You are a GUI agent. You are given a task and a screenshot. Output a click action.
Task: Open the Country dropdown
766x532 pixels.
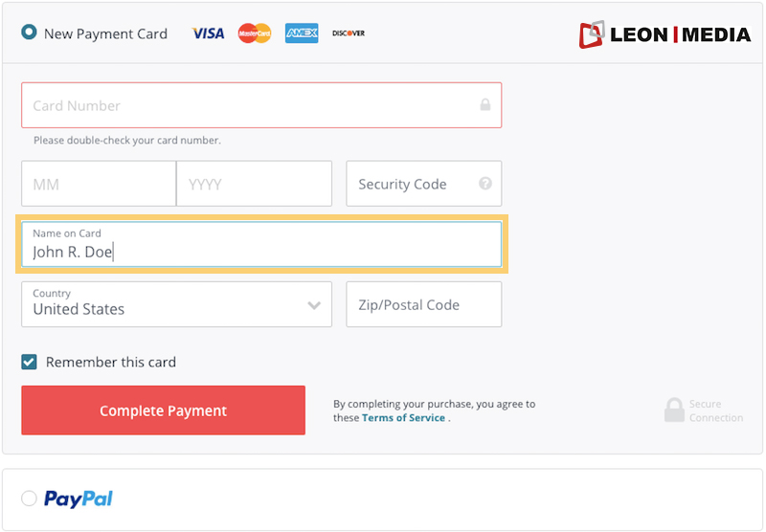point(176,304)
